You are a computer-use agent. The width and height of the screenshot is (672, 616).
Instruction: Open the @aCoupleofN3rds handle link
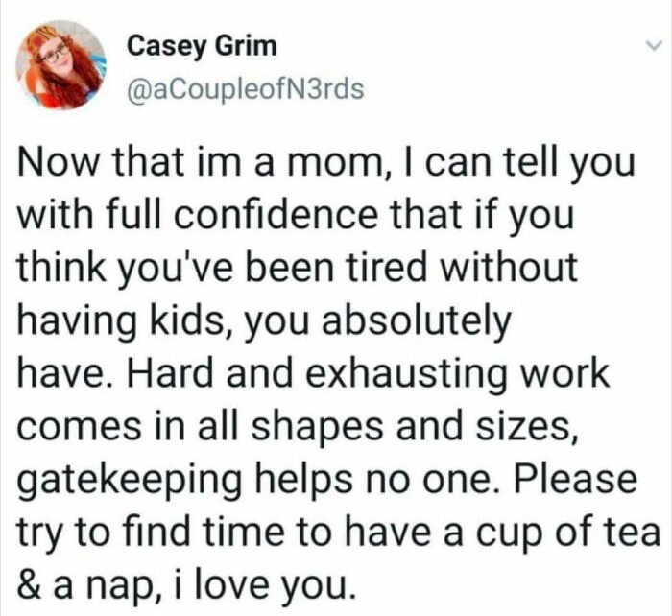[245, 88]
